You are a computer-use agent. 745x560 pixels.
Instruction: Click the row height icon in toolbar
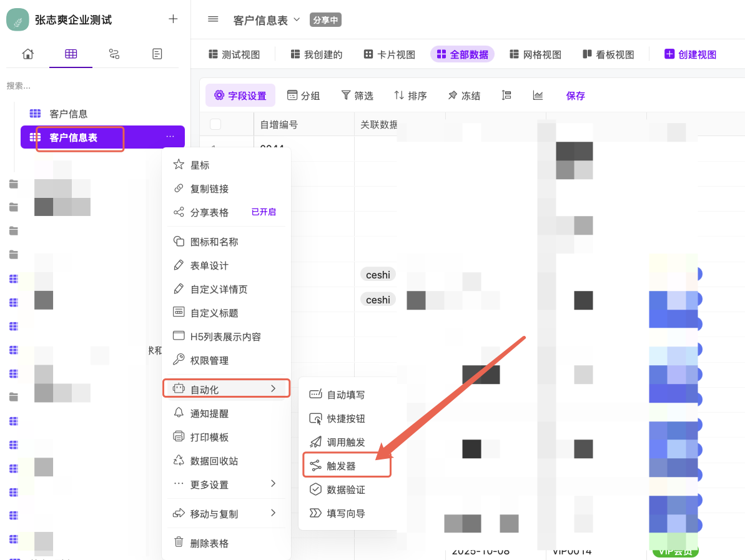click(x=506, y=96)
